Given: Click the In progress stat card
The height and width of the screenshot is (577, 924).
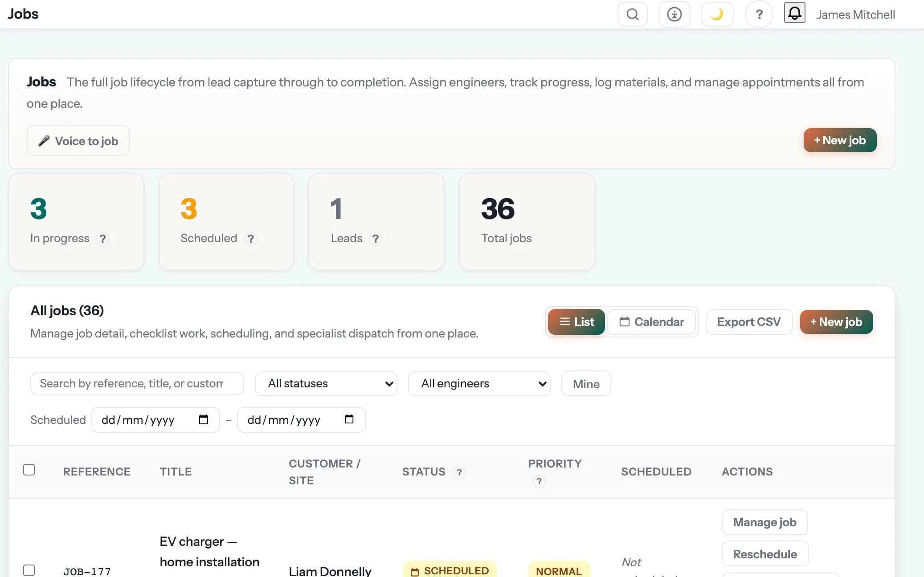Looking at the screenshot, I should click(x=76, y=222).
